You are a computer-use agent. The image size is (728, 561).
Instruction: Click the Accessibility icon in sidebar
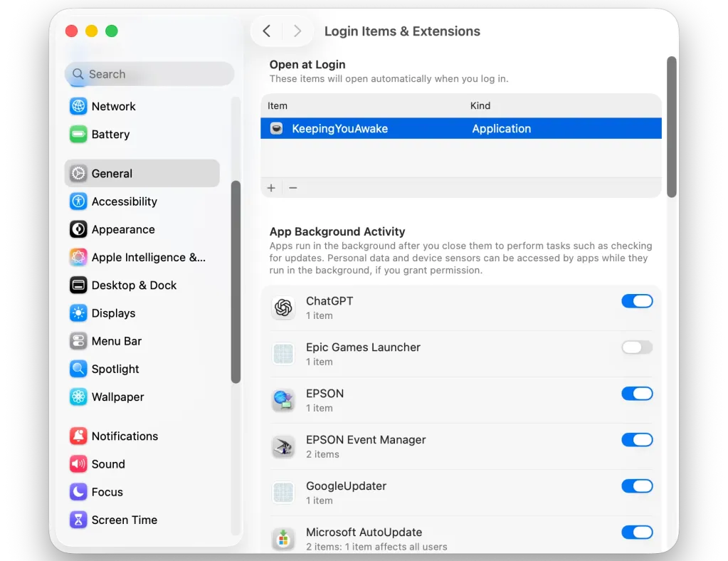tap(78, 201)
